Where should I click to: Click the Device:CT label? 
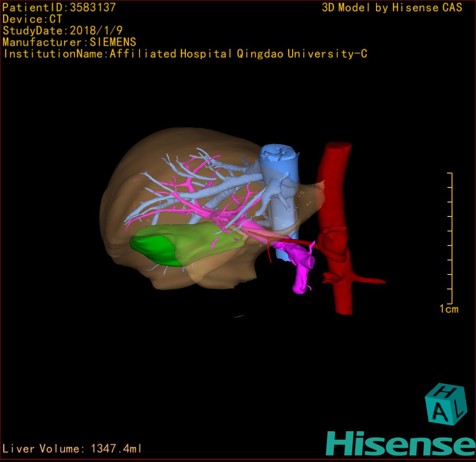pos(33,19)
